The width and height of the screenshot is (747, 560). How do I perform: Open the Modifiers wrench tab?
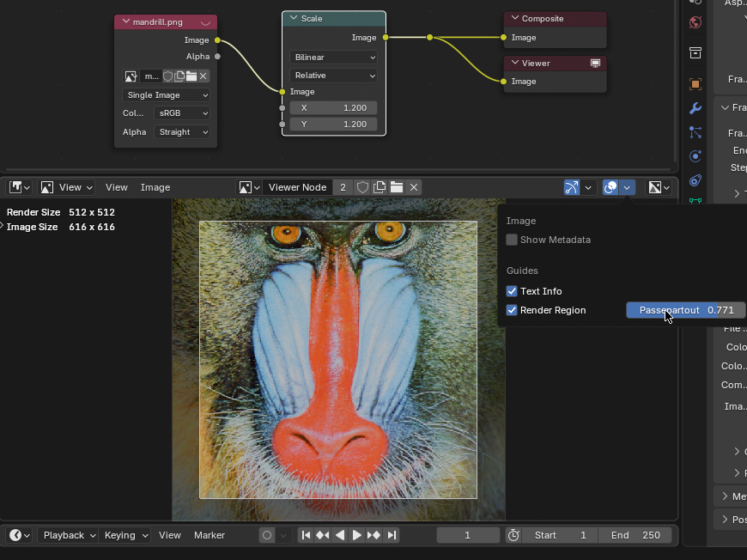(695, 108)
